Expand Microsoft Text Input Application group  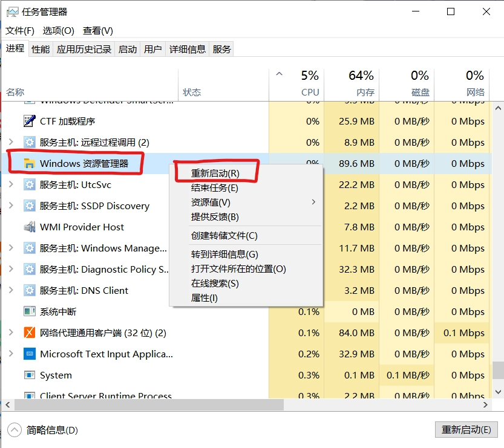[11, 354]
